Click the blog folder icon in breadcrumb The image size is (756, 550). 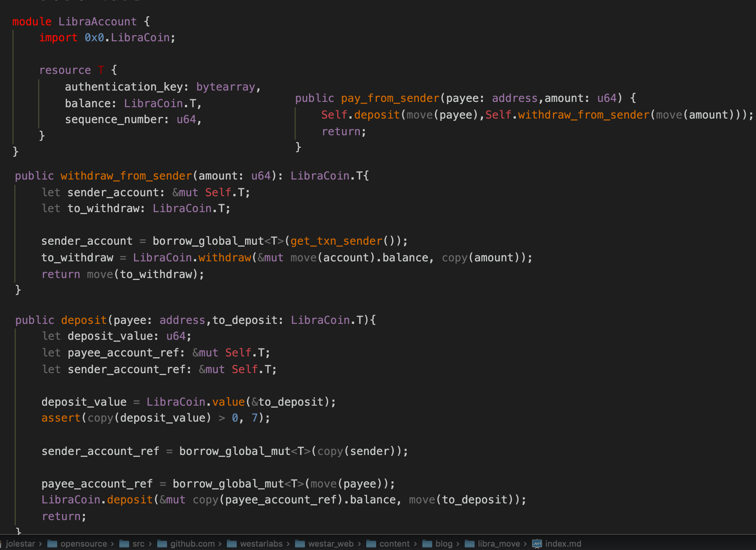coord(427,544)
